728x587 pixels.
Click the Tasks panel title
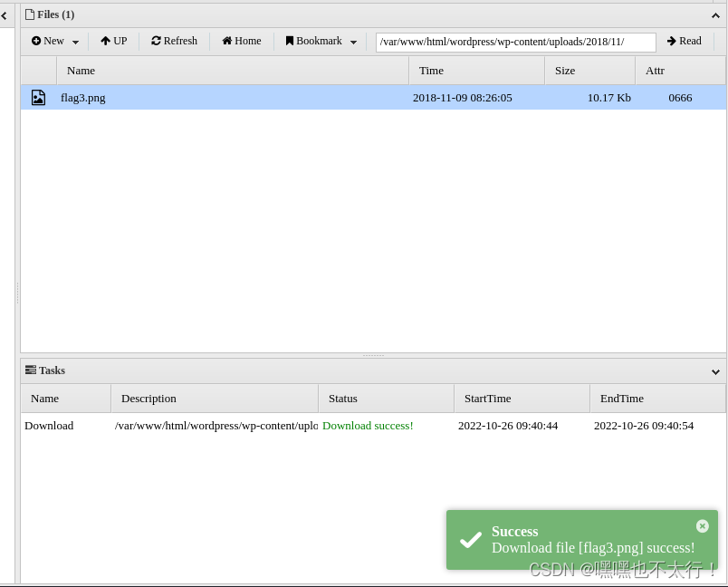pos(45,370)
